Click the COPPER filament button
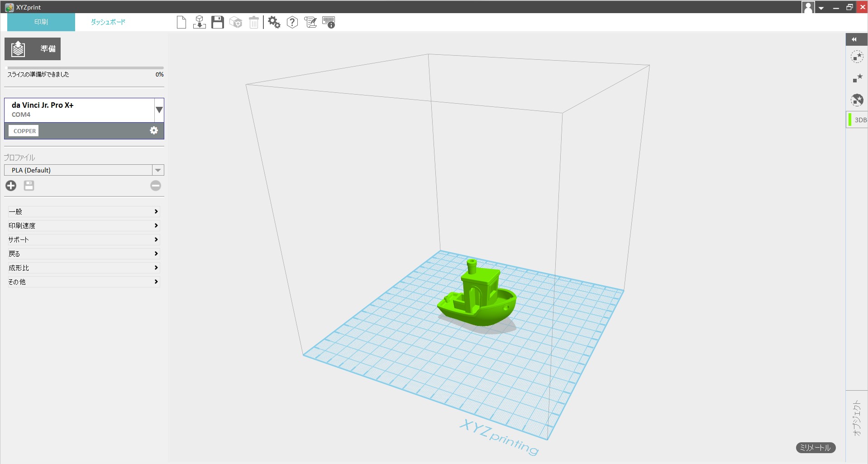This screenshot has height=464, width=868. point(24,131)
